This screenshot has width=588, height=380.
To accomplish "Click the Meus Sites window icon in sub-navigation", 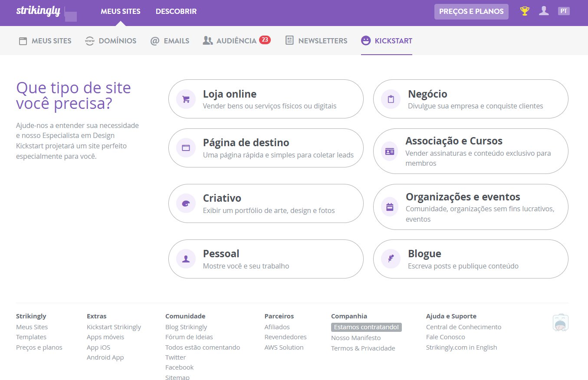I will click(x=23, y=41).
